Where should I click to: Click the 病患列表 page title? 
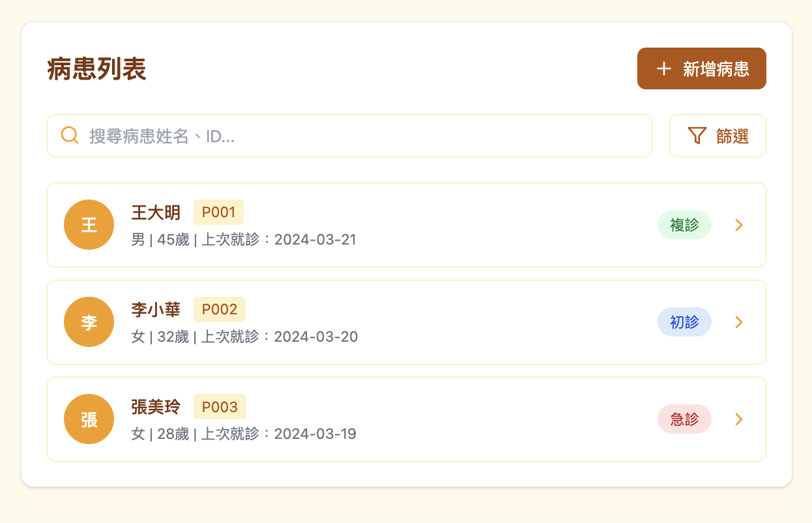[x=97, y=69]
